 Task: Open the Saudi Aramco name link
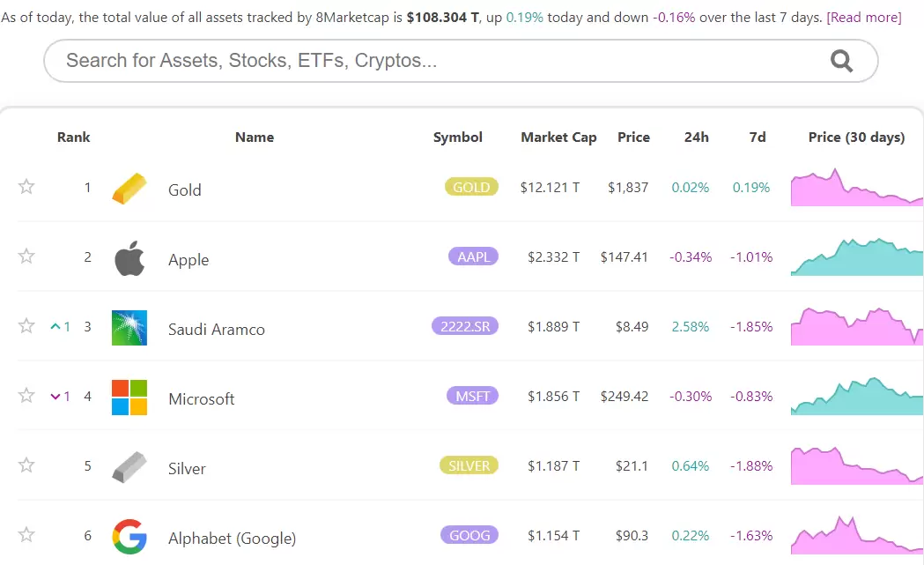click(217, 329)
